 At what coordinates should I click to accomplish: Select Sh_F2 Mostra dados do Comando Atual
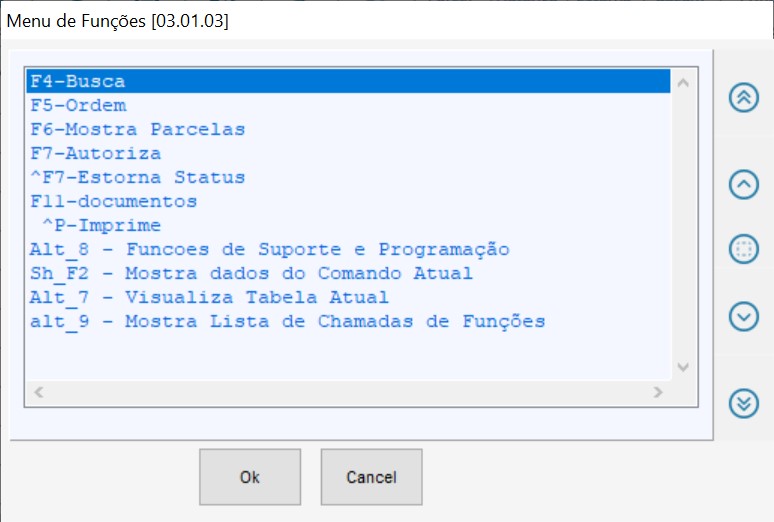pos(251,273)
